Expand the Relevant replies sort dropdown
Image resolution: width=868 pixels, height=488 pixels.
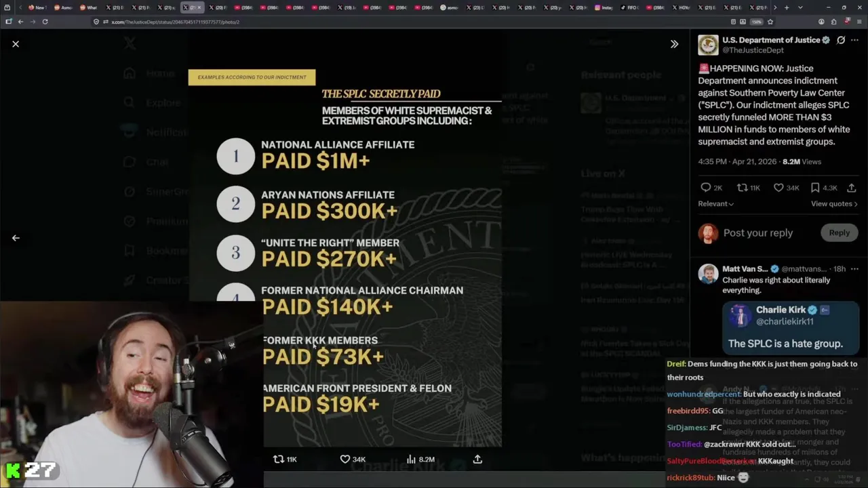coord(716,204)
